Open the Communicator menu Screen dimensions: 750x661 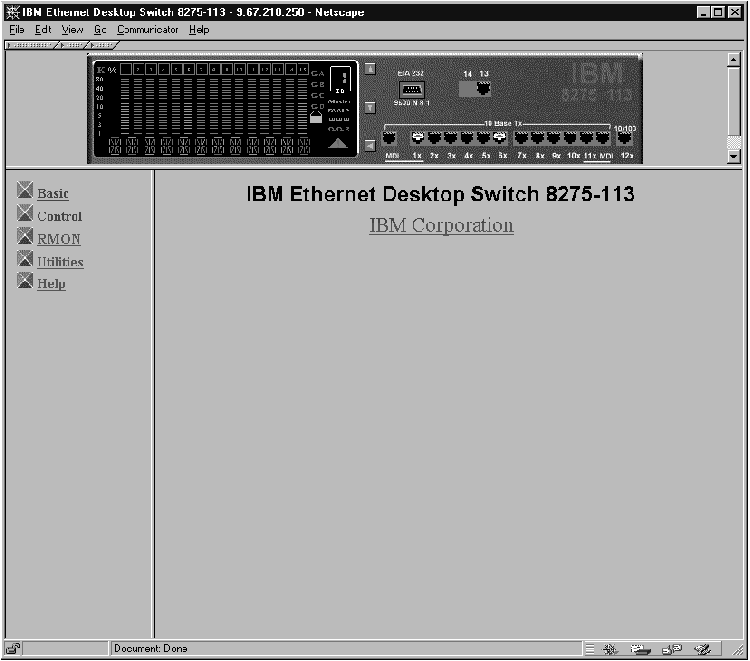(147, 30)
